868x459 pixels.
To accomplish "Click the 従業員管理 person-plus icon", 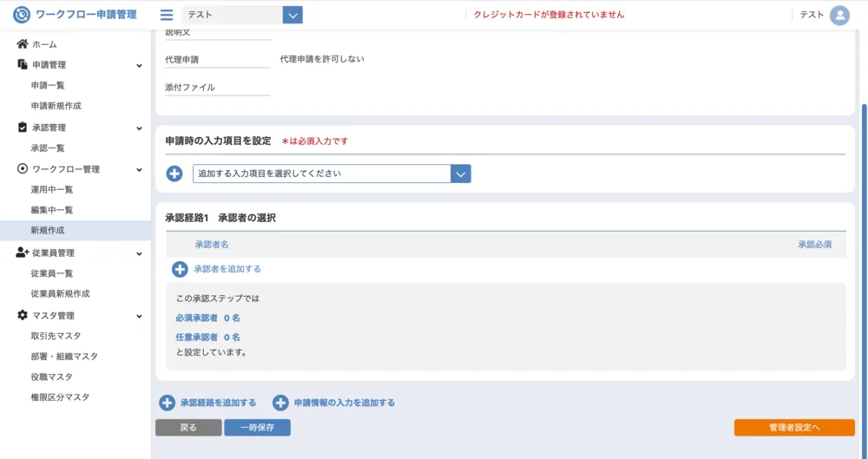I will pyautogui.click(x=23, y=252).
